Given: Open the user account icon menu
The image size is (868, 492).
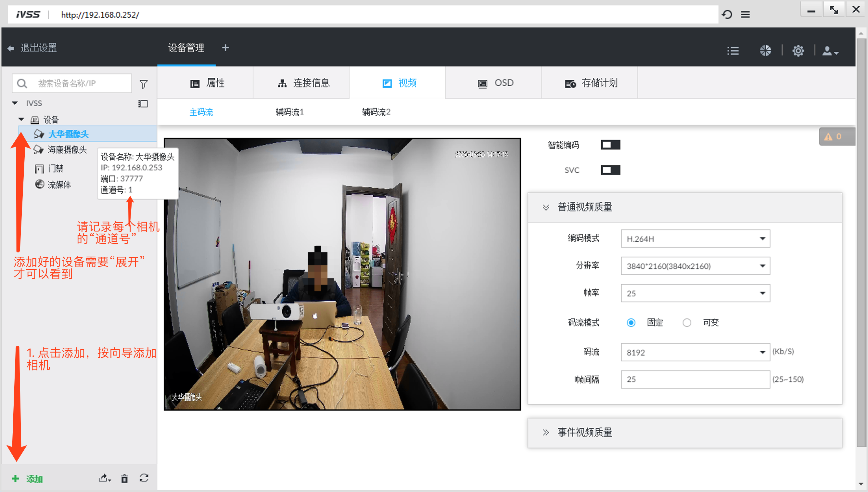Looking at the screenshot, I should (829, 51).
